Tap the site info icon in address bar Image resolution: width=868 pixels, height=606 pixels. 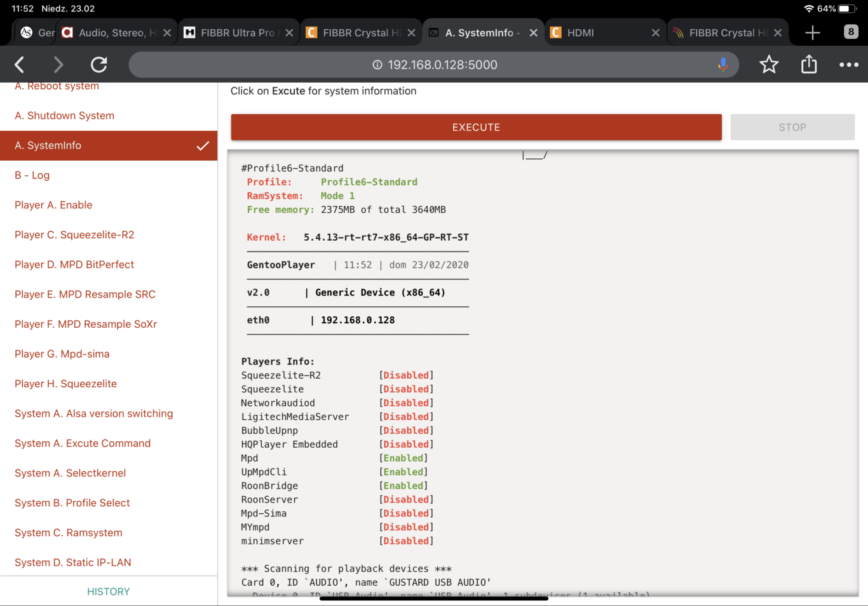377,65
